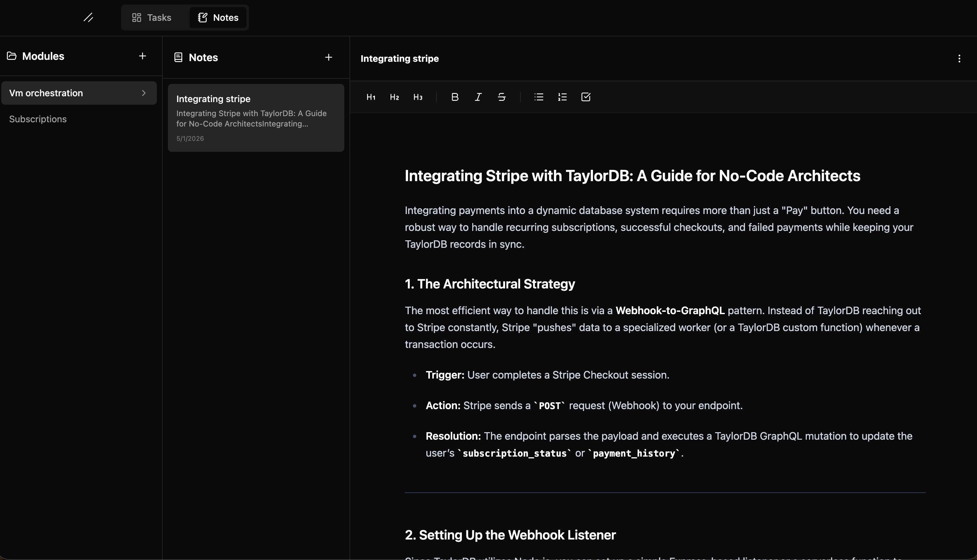Open the note options three-dot menu
Viewport: 977px width, 560px height.
[959, 59]
